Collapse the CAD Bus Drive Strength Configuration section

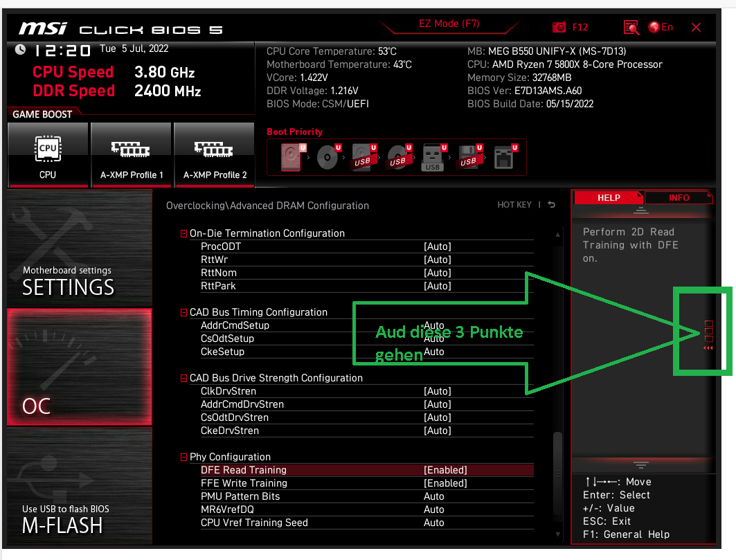click(184, 378)
